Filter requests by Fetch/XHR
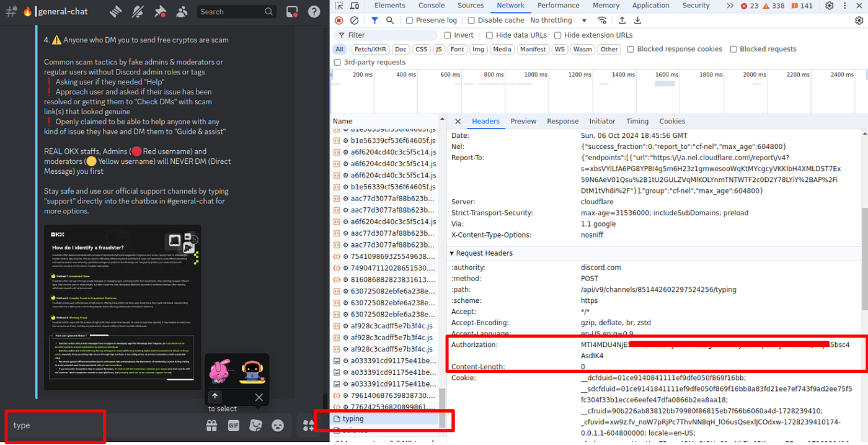The image size is (868, 445). [x=370, y=49]
